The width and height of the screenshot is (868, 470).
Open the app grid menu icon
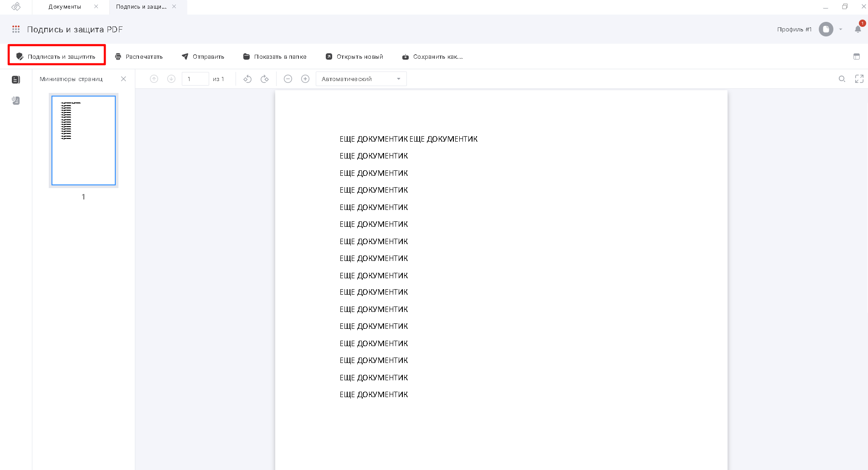tap(16, 29)
